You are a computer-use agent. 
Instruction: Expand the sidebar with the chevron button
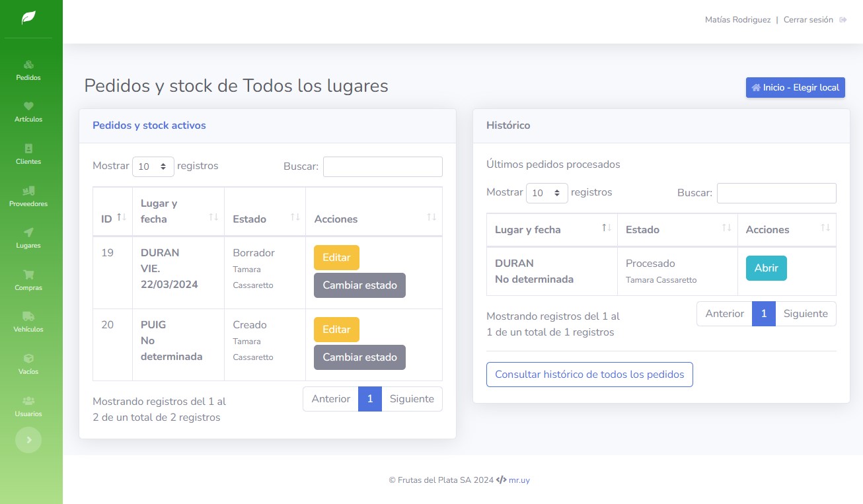pos(28,439)
